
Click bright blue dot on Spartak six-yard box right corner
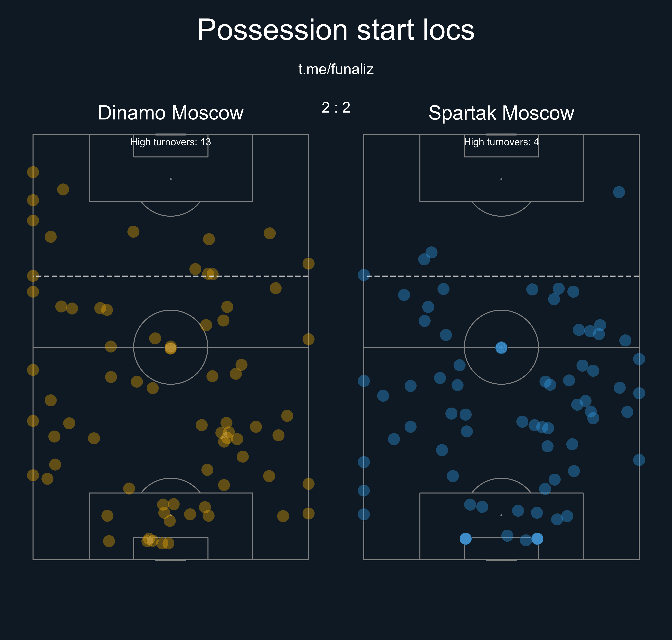[x=537, y=539]
